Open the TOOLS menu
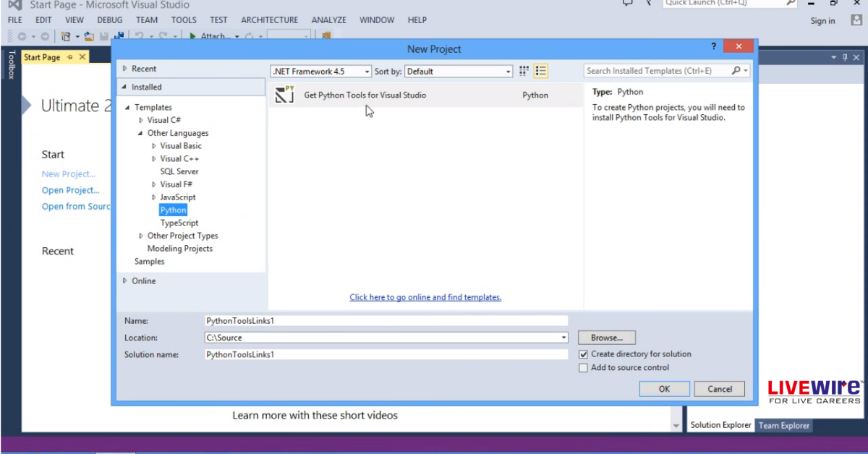 pyautogui.click(x=184, y=20)
